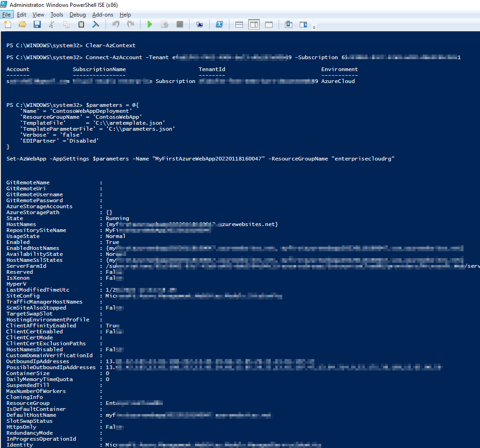Run selection icon
The width and height of the screenshot is (480, 448).
click(165, 24)
